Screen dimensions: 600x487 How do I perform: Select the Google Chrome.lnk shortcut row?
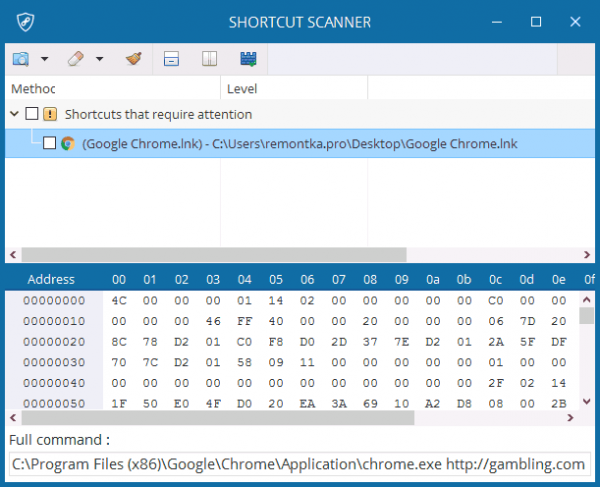tap(300, 143)
